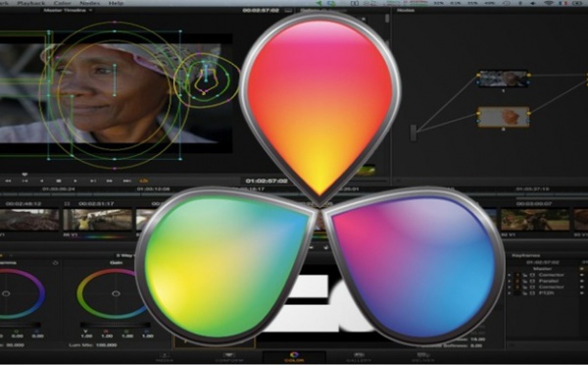Switch to the GALLERY page tab
The image size is (588, 365).
359,357
